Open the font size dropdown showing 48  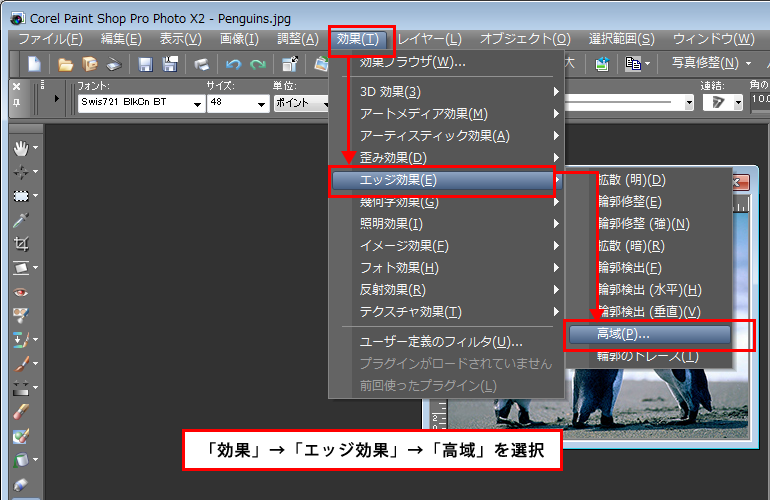pyautogui.click(x=261, y=104)
